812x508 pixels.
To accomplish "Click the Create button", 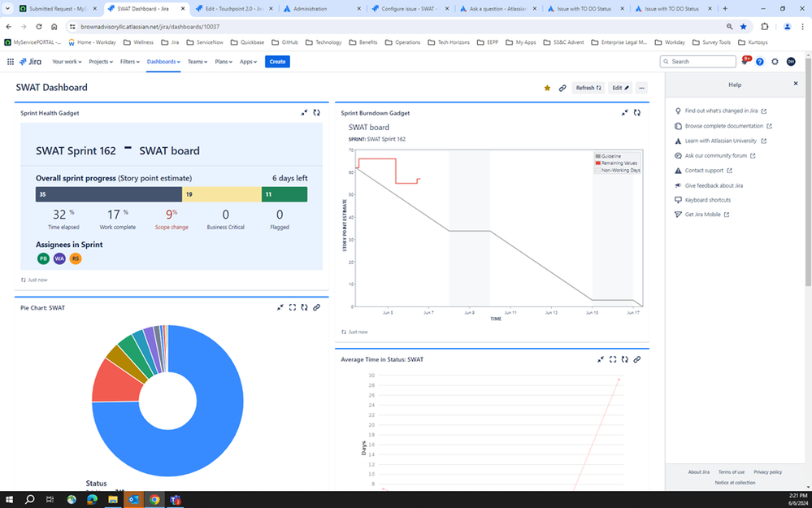I will (277, 62).
